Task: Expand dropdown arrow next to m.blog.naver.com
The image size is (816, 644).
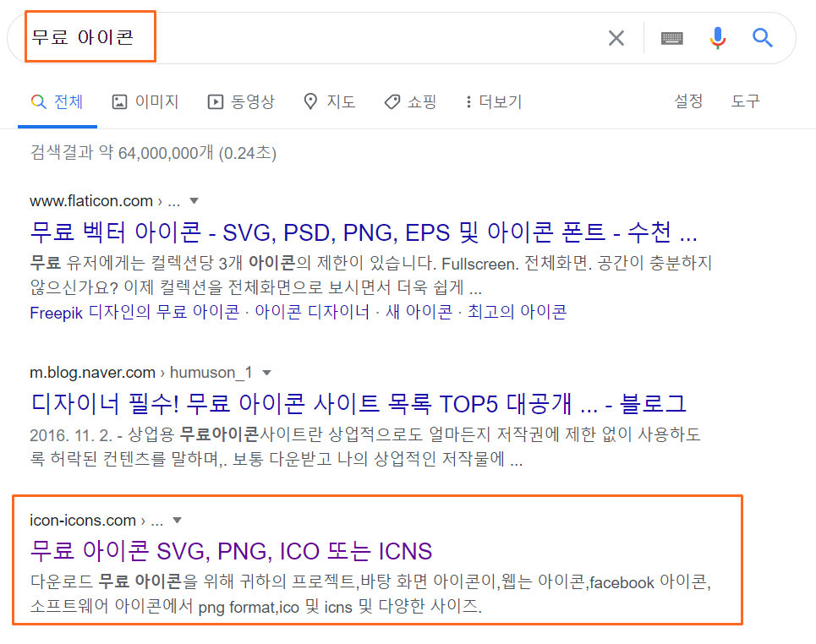Action: 267,373
